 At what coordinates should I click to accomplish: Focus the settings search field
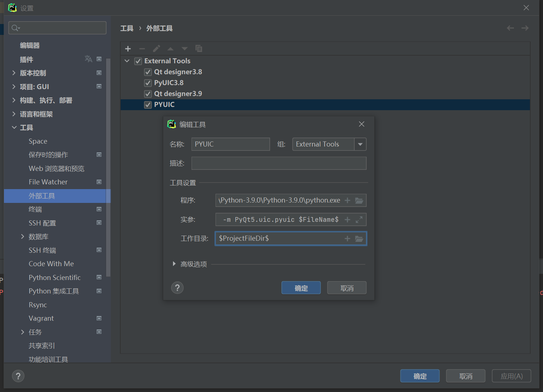pos(57,28)
